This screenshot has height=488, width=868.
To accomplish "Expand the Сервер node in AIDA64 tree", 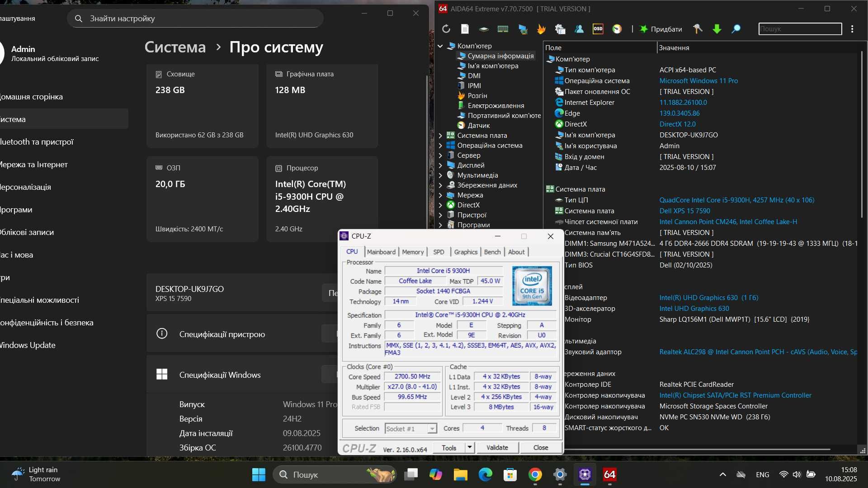I will pos(440,155).
